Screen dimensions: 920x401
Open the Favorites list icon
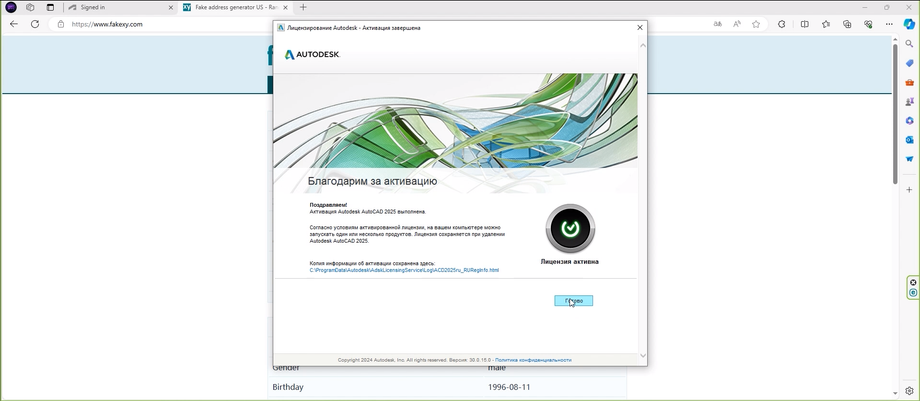[x=826, y=24]
